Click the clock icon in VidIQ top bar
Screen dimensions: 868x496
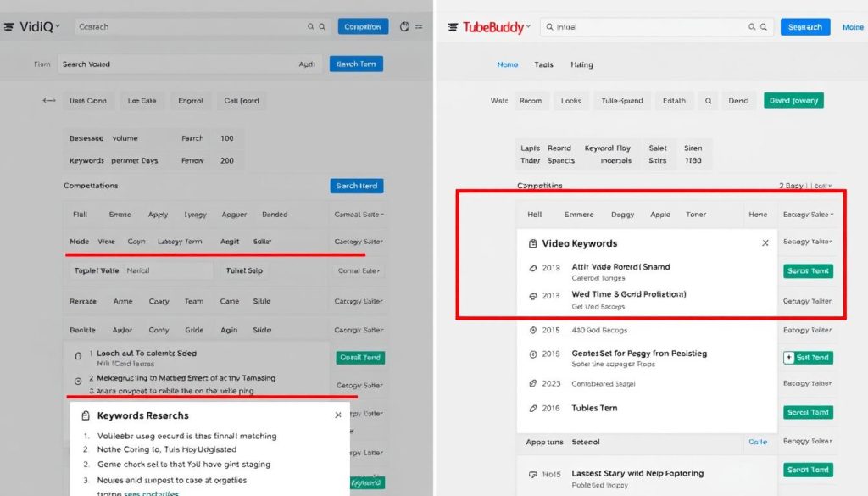pos(404,26)
